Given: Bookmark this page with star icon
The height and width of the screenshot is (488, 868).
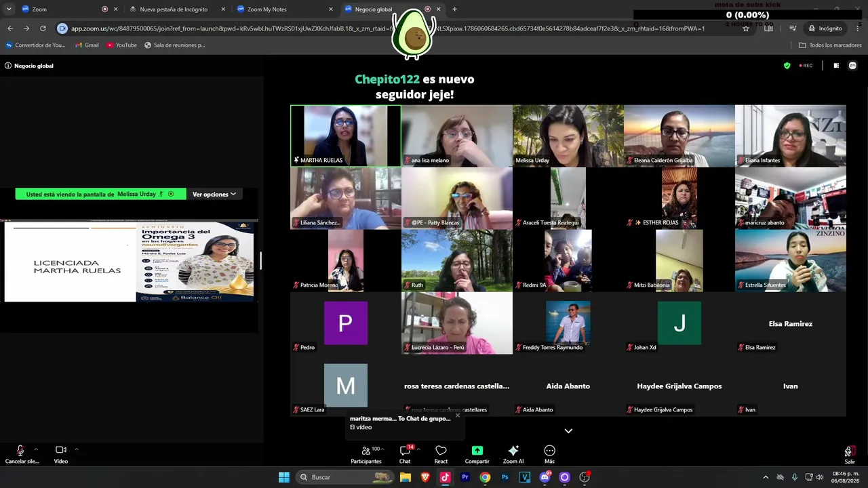Looking at the screenshot, I should [746, 28].
